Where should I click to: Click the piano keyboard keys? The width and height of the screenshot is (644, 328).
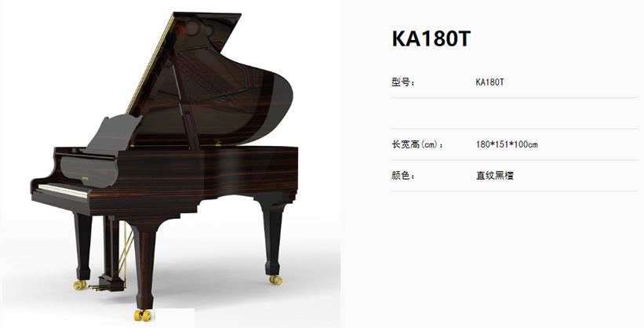pyautogui.click(x=64, y=191)
